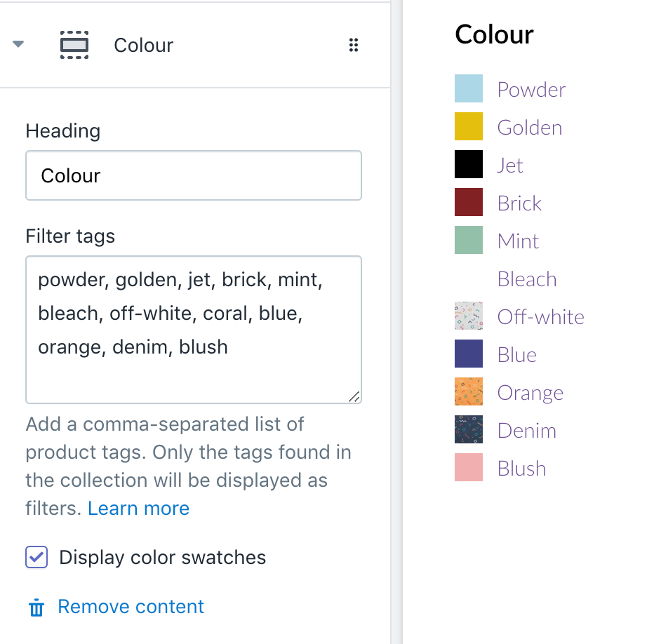661x644 pixels.
Task: Select the Golden yellow swatch
Action: coord(469,127)
